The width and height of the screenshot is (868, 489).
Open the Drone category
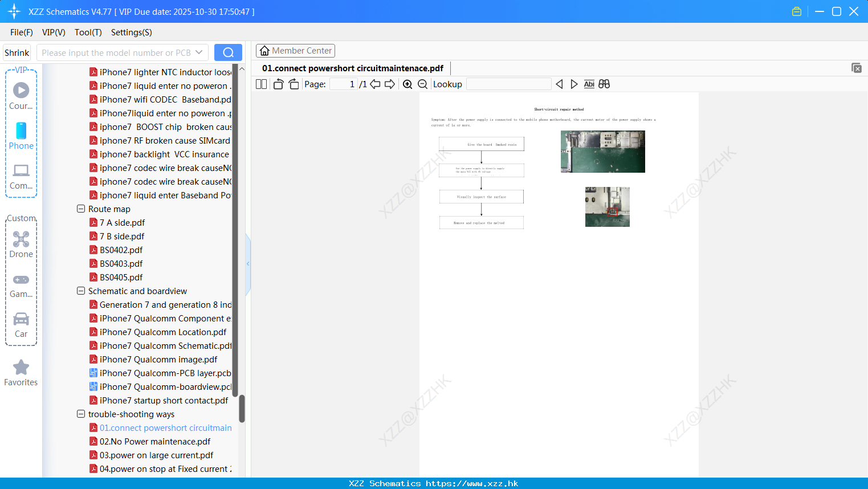pos(21,244)
